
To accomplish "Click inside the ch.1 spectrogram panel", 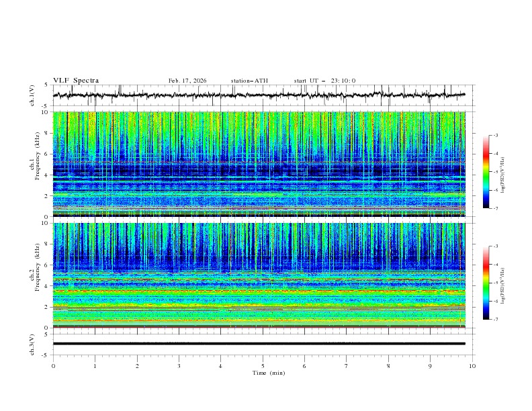I will [x=259, y=164].
